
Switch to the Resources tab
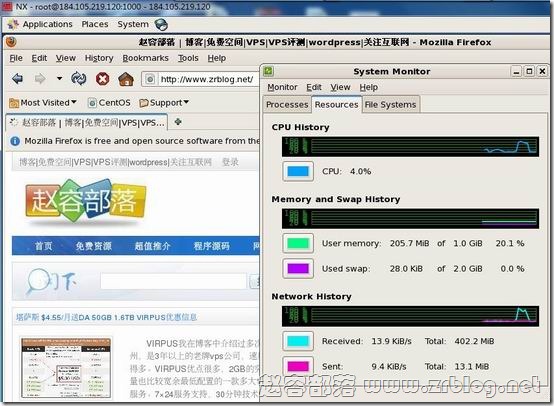pyautogui.click(x=336, y=104)
